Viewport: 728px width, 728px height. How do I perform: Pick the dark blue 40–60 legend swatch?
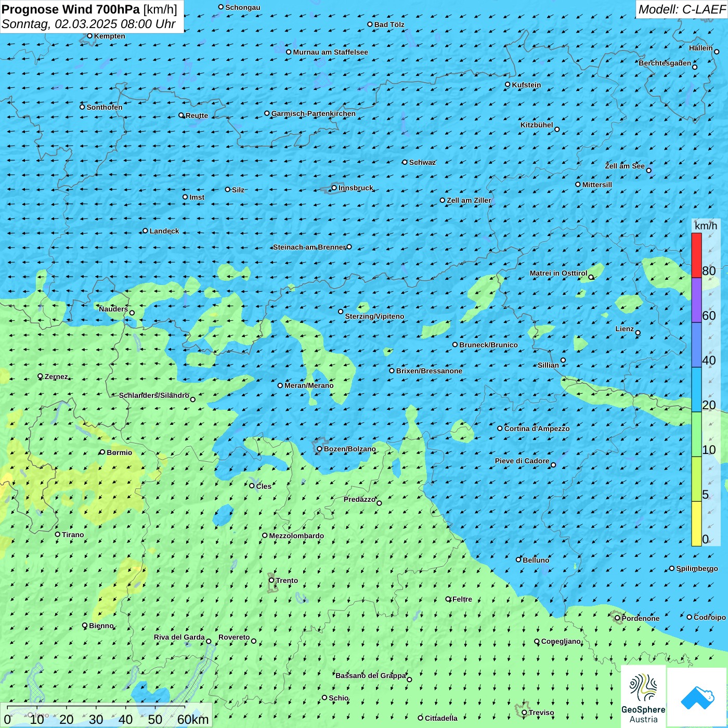coord(696,345)
